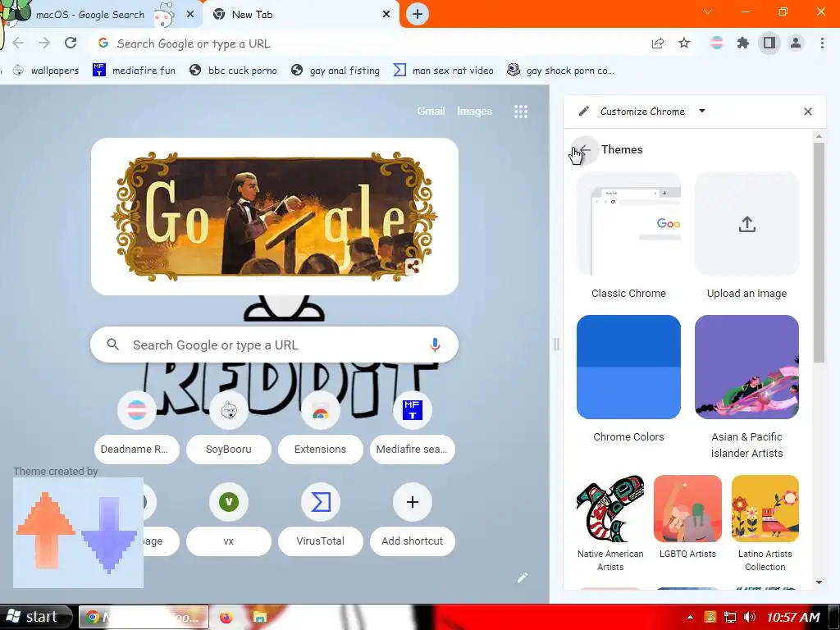Open the Deadname R... shortcut
Image resolution: width=840 pixels, height=630 pixels.
coord(137,427)
